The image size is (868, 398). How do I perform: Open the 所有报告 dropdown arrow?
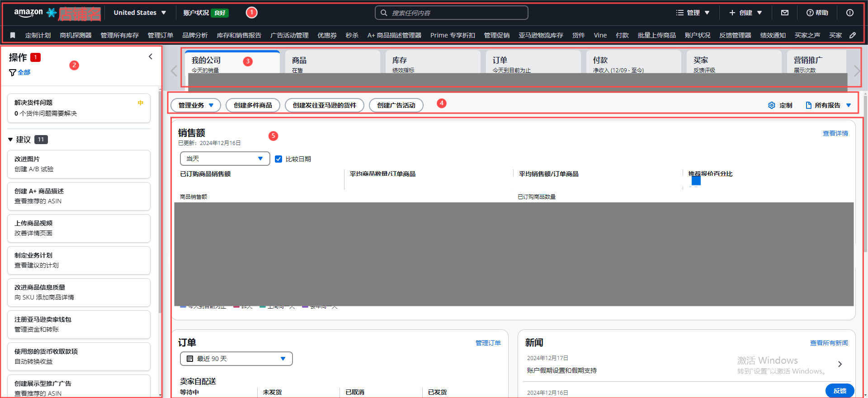[849, 105]
